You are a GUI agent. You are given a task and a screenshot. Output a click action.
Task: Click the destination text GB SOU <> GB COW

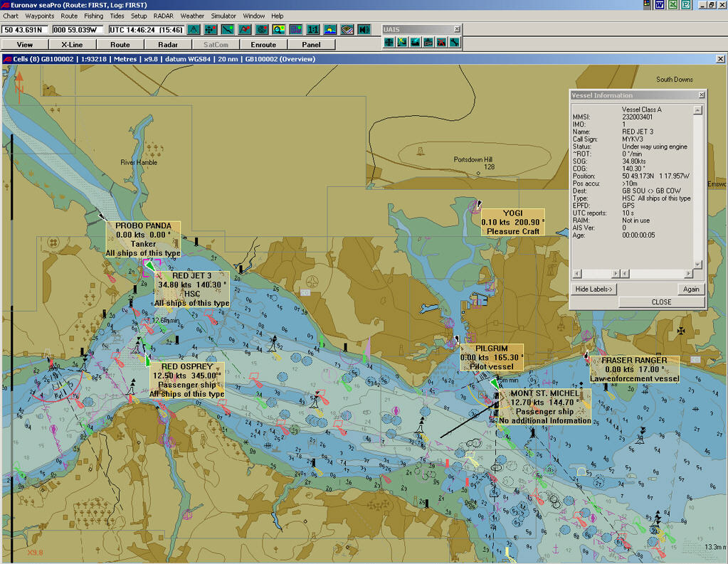[x=651, y=191]
